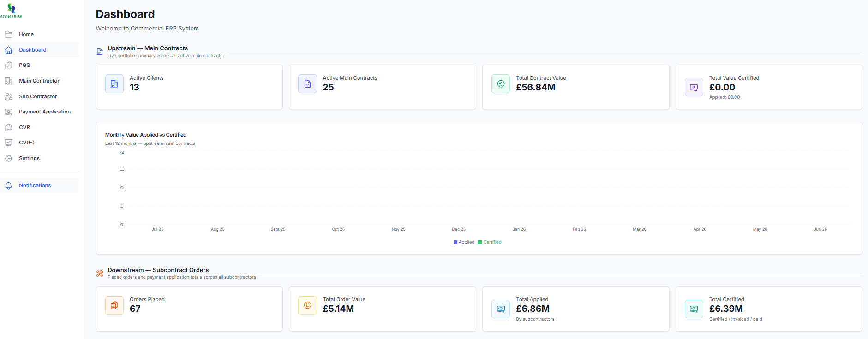Click the Dashboard house icon
868x339 pixels.
click(8, 50)
